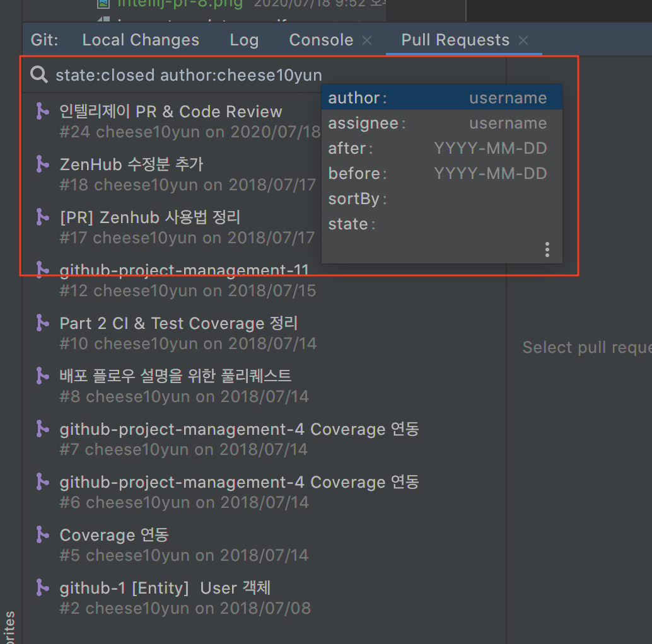Click the search magnifier icon

click(x=39, y=75)
